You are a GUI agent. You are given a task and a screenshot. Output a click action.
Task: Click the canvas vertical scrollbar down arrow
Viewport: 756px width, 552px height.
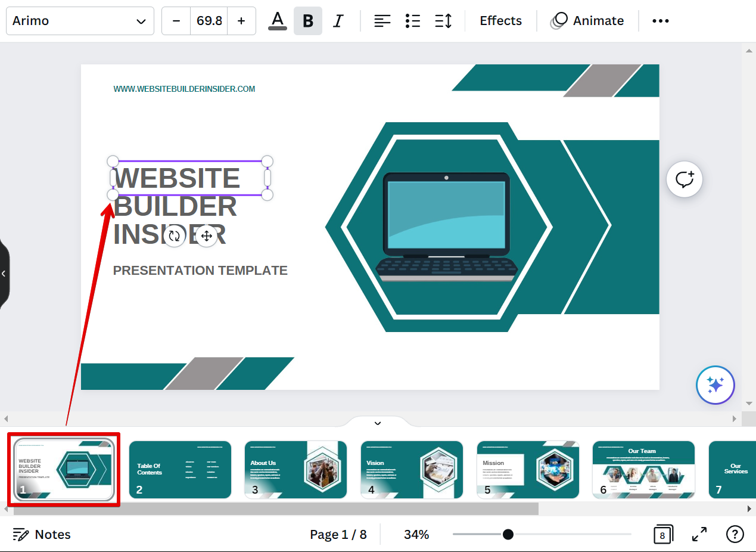point(749,404)
